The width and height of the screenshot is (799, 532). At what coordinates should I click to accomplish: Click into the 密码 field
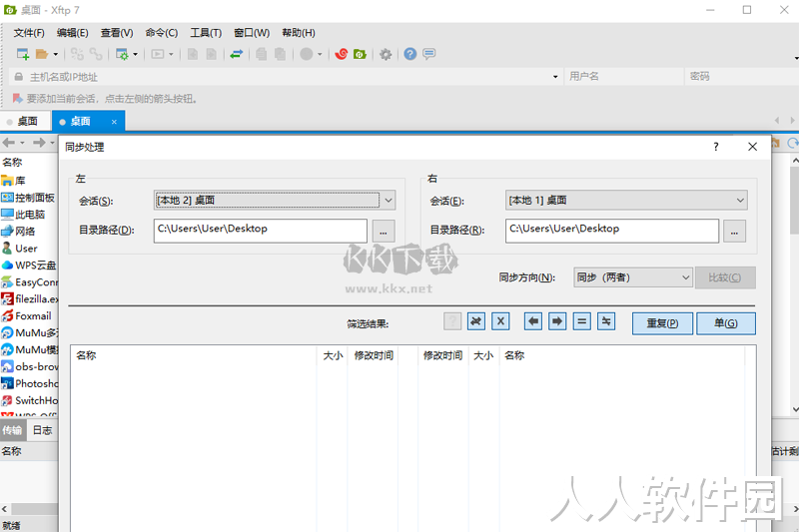[742, 77]
